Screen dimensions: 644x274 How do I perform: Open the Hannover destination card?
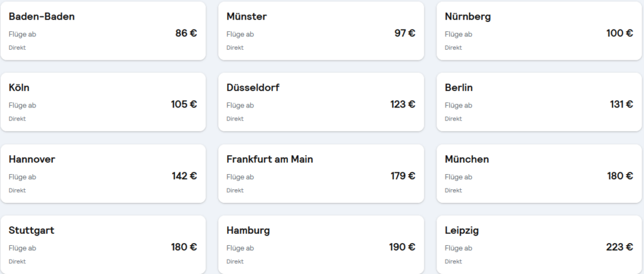[x=103, y=173]
